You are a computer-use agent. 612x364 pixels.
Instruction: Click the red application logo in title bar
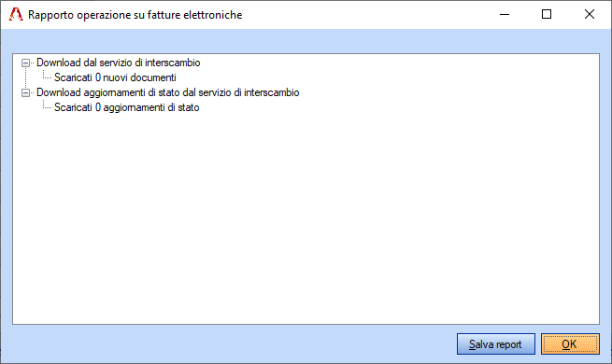[x=16, y=14]
